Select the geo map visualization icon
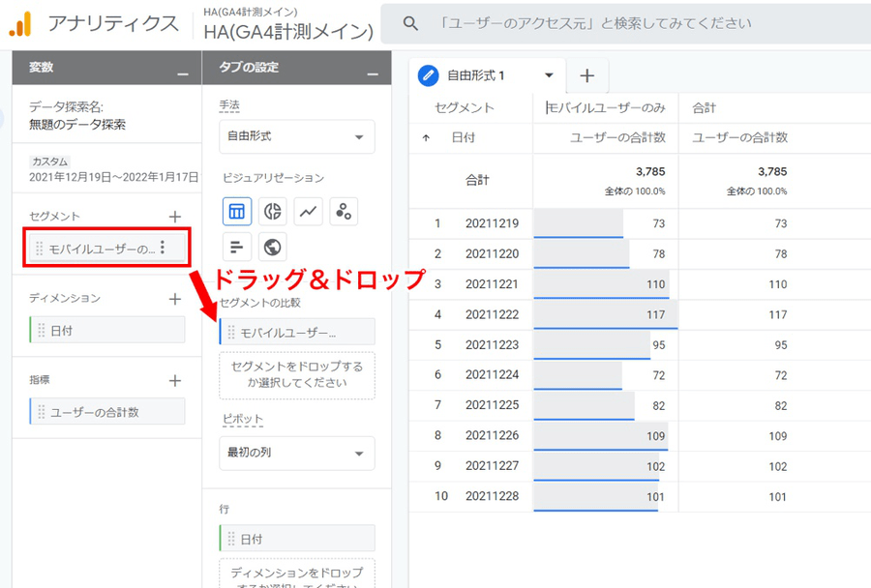Image resolution: width=871 pixels, height=588 pixels. point(273,247)
